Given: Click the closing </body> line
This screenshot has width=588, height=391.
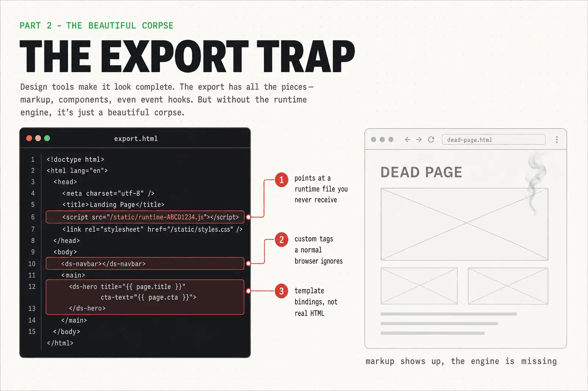Looking at the screenshot, I should [67, 331].
